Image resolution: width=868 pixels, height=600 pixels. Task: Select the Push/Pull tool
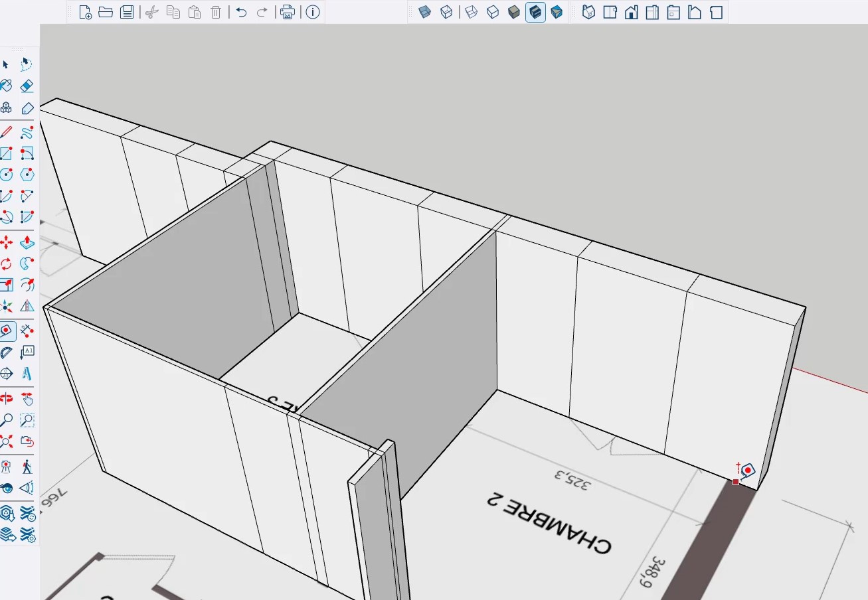27,242
